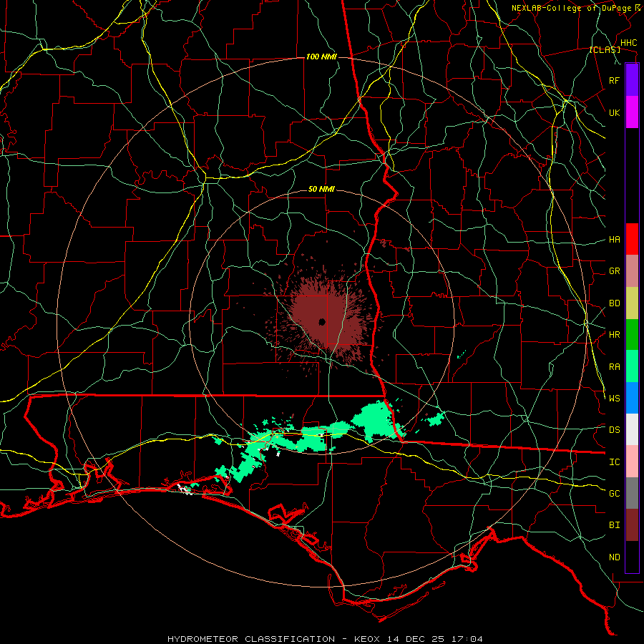644x644 pixels.
Task: Click the BI legend label
Action: 614,525
